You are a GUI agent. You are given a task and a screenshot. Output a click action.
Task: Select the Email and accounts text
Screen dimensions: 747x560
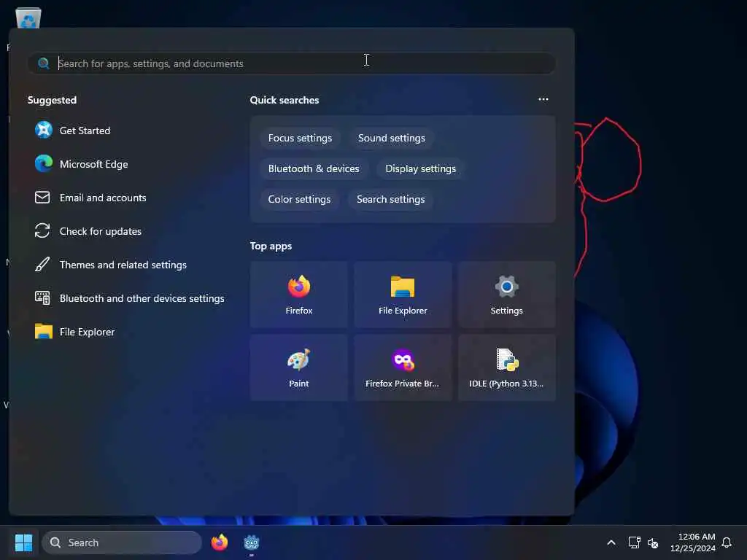pyautogui.click(x=103, y=198)
